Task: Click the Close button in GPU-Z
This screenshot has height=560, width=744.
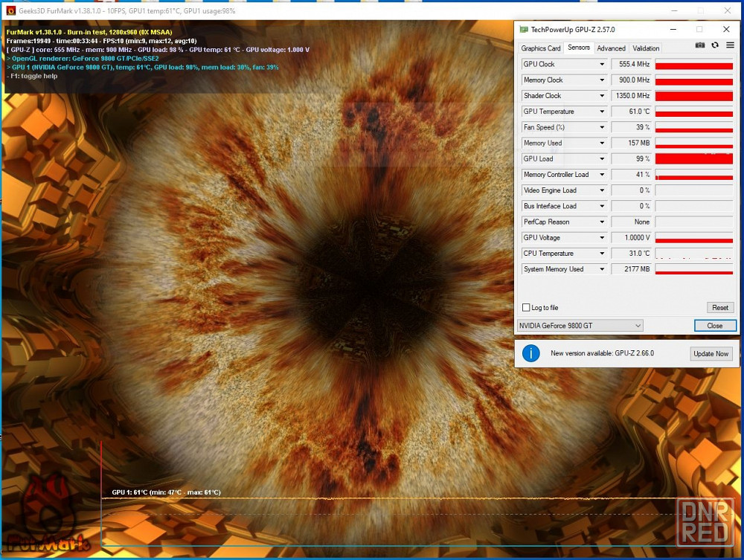Action: (714, 326)
